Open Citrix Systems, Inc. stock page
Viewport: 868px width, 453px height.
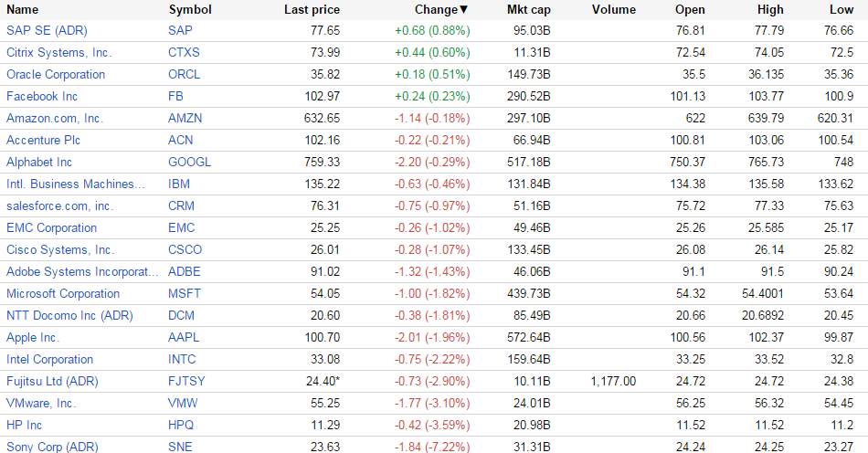click(58, 53)
